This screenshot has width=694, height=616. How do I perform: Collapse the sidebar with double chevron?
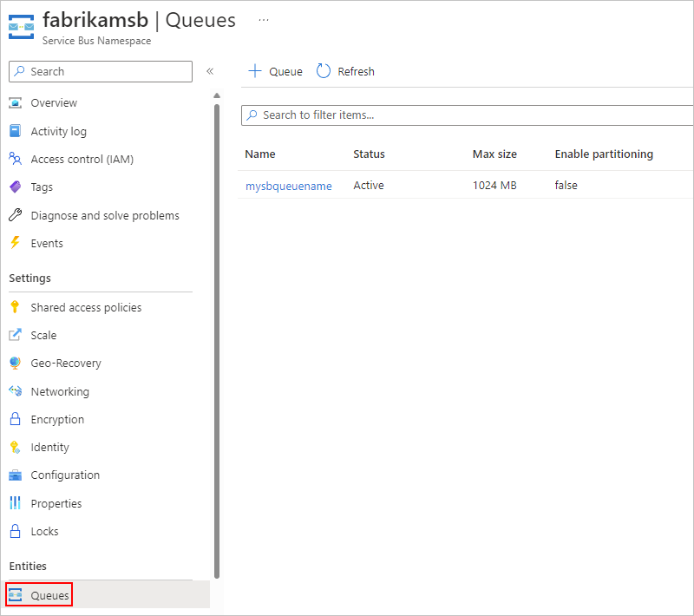click(x=210, y=71)
